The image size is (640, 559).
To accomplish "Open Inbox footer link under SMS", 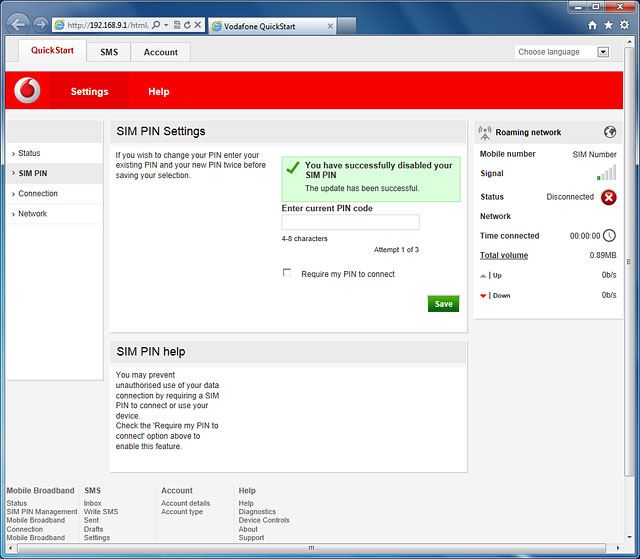I will (93, 503).
